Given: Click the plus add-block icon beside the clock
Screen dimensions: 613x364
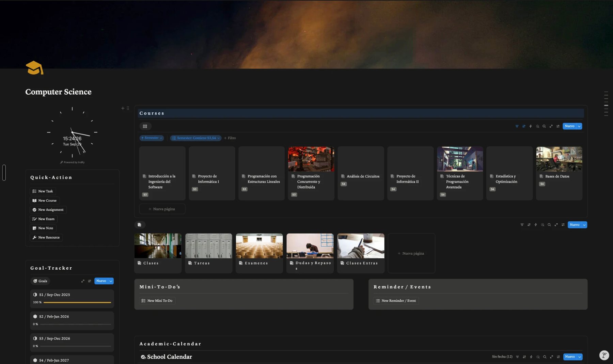Looking at the screenshot, I should pyautogui.click(x=123, y=108).
